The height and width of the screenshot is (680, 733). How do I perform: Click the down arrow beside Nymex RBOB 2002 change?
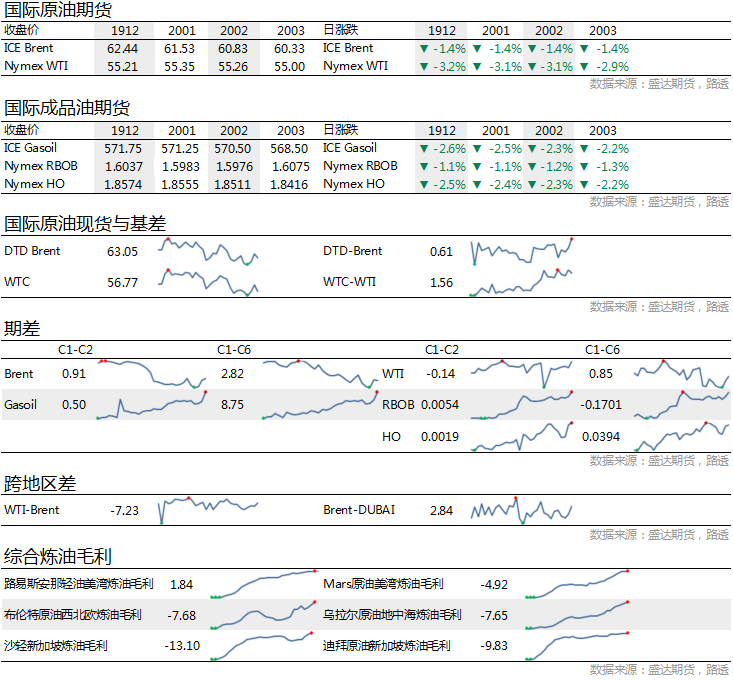point(532,166)
